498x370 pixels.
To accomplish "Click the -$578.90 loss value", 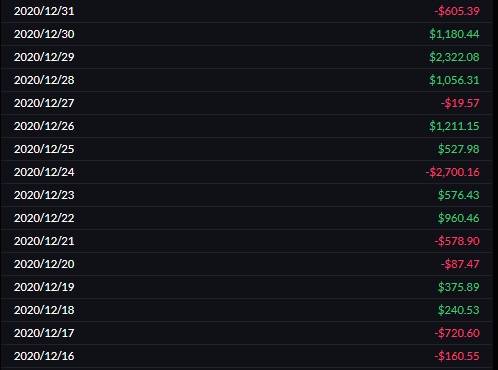I will click(x=457, y=241).
